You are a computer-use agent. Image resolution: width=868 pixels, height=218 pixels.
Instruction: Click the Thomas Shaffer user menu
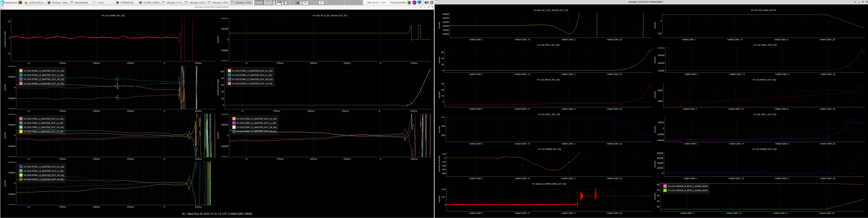tap(398, 3)
